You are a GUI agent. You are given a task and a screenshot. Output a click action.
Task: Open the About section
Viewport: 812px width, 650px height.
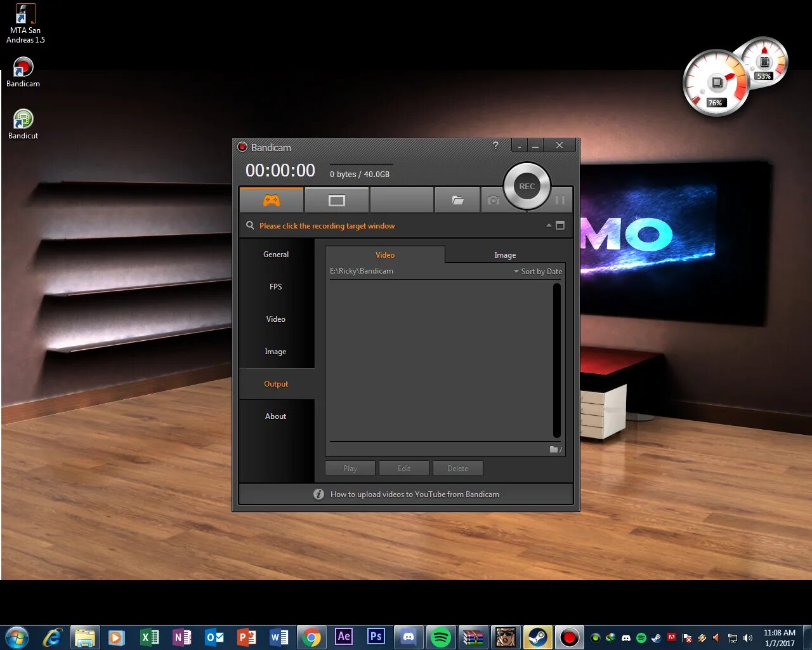pyautogui.click(x=276, y=416)
